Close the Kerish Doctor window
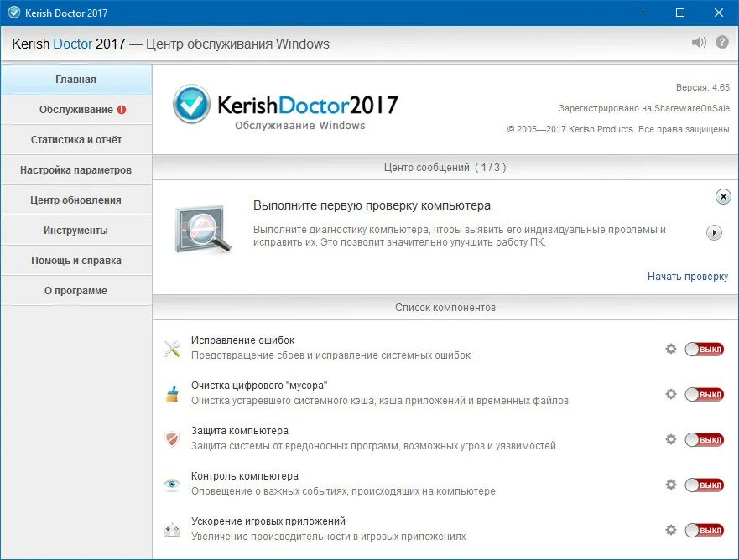Screen dimensions: 739x560 pos(718,13)
